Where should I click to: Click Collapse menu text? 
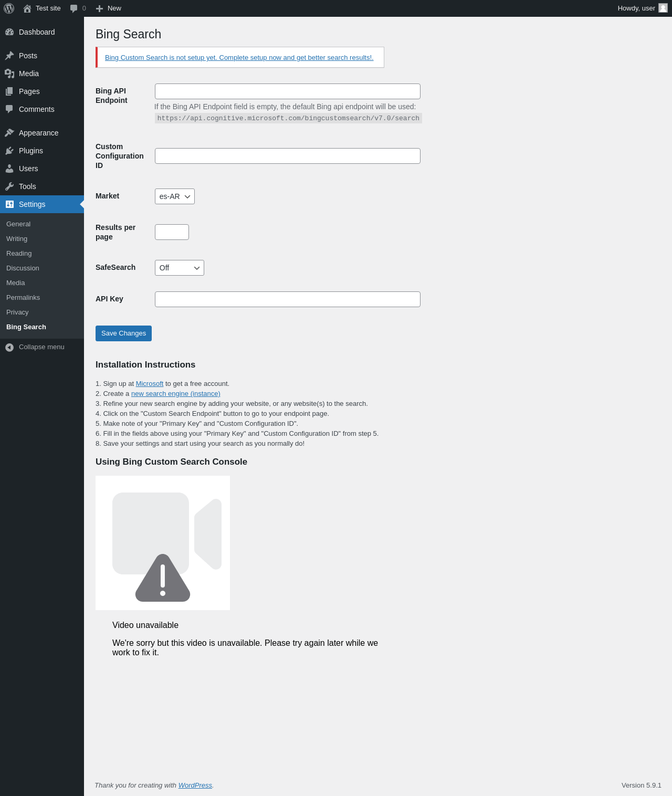pyautogui.click(x=41, y=347)
